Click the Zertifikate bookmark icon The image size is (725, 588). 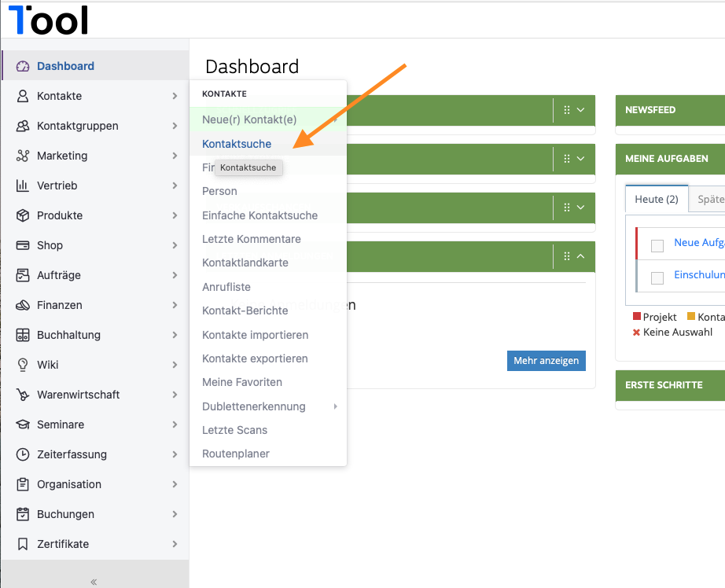(23, 544)
